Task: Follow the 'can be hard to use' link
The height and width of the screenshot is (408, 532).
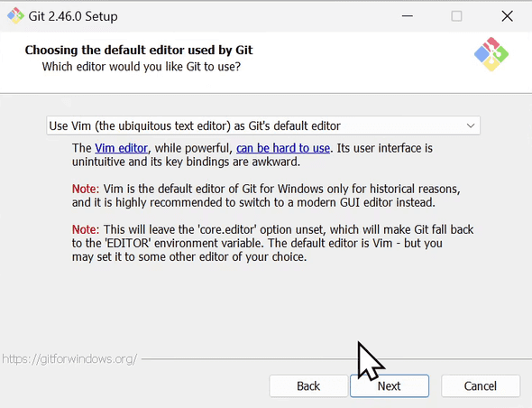Action: tap(283, 148)
